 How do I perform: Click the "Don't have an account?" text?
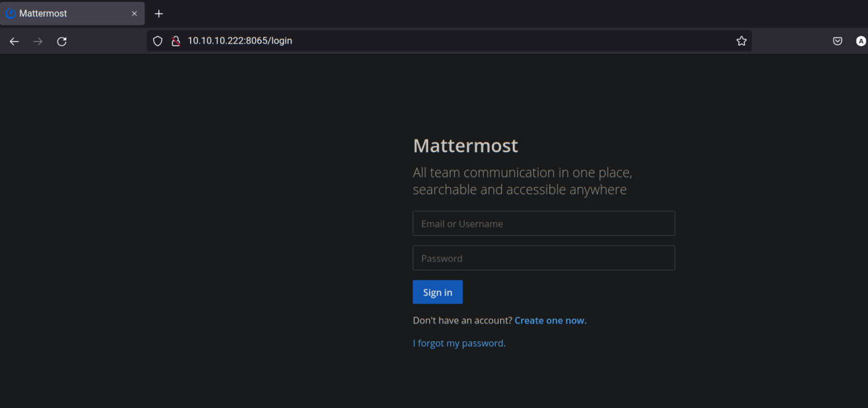(462, 320)
